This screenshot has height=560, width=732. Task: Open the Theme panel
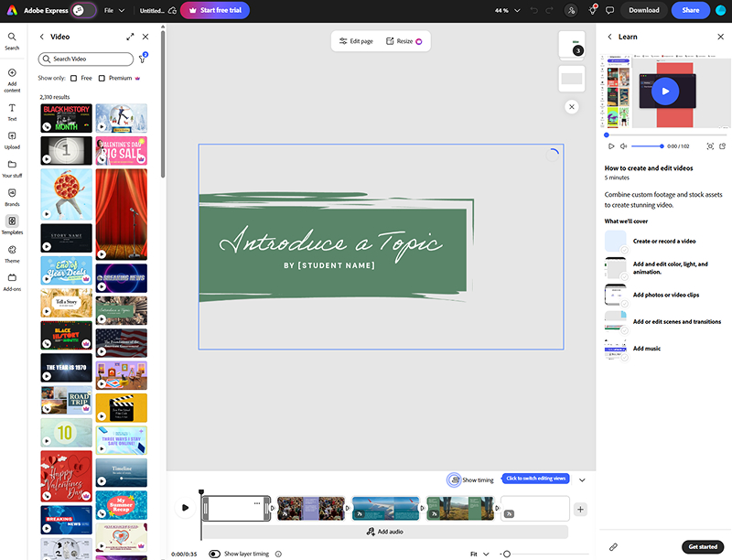pyautogui.click(x=12, y=253)
